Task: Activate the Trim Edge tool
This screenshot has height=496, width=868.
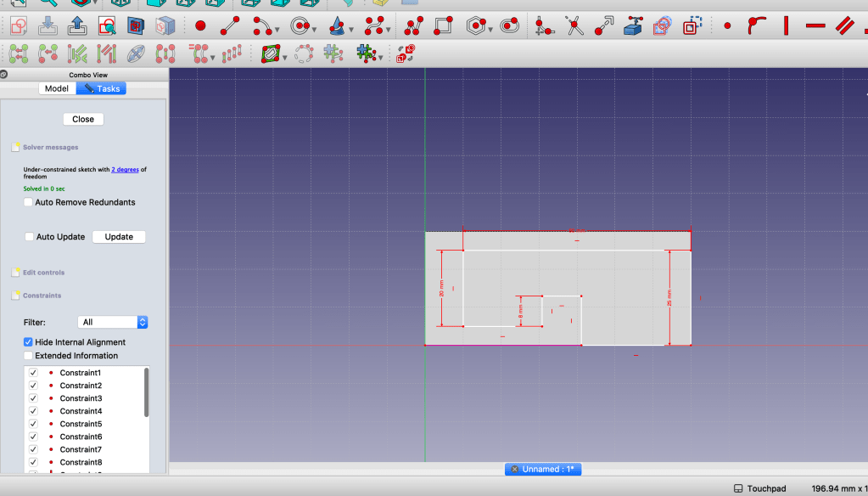Action: (575, 26)
